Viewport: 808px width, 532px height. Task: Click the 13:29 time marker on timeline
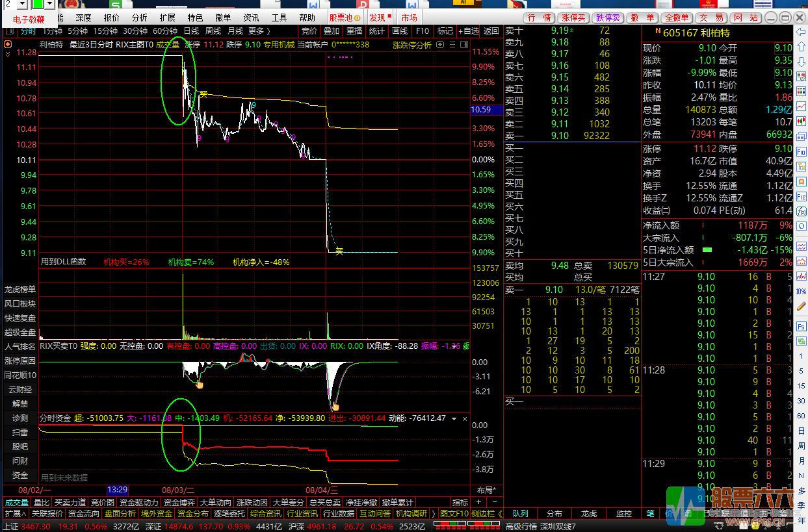[118, 490]
